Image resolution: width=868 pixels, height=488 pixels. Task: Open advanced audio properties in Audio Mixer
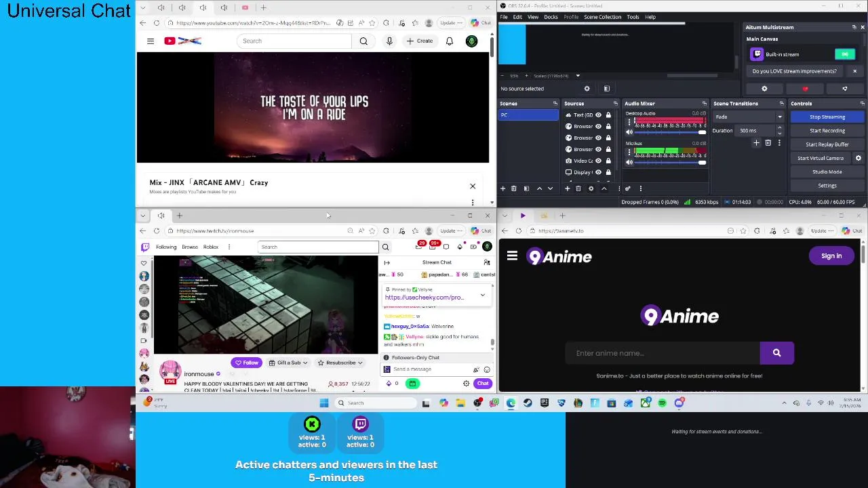tap(628, 188)
